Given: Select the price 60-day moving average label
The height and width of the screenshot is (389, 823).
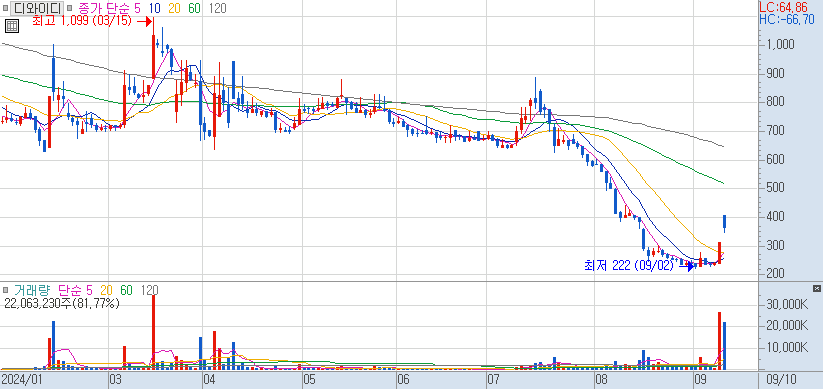Looking at the screenshot, I should pyautogui.click(x=194, y=8).
